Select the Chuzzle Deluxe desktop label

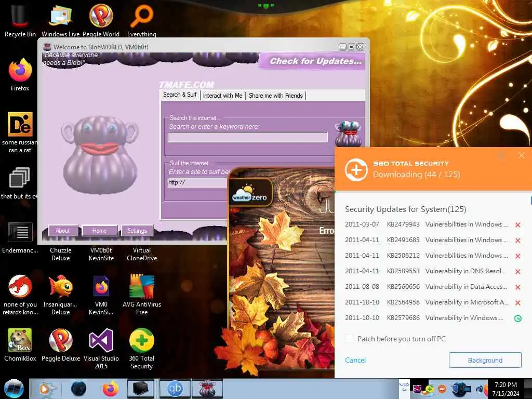click(x=60, y=254)
